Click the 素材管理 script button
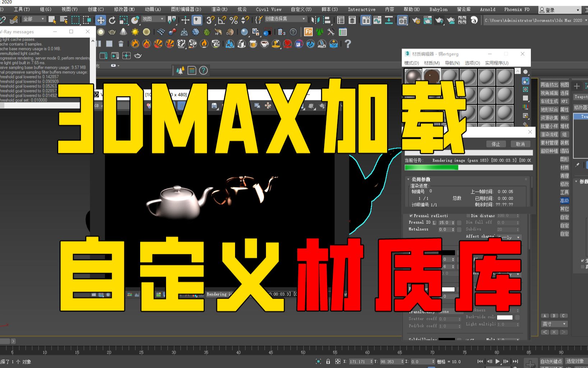The image size is (588, 368). (549, 143)
